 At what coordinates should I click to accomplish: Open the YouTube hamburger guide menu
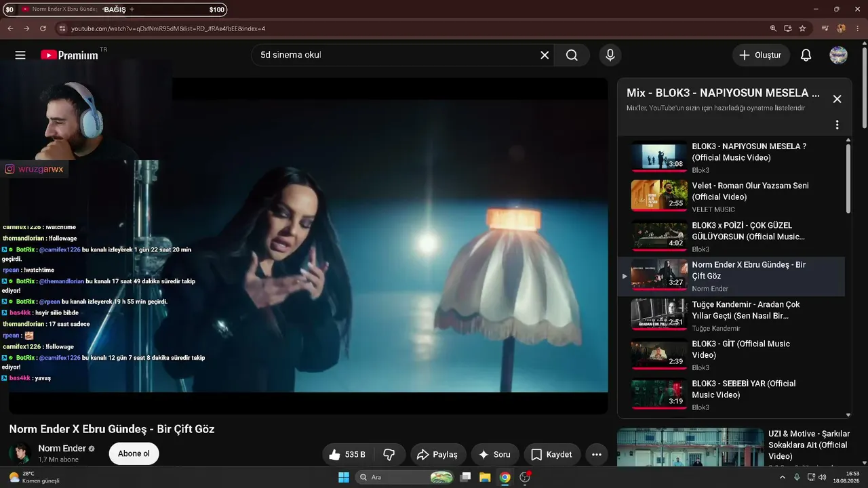pos(20,55)
